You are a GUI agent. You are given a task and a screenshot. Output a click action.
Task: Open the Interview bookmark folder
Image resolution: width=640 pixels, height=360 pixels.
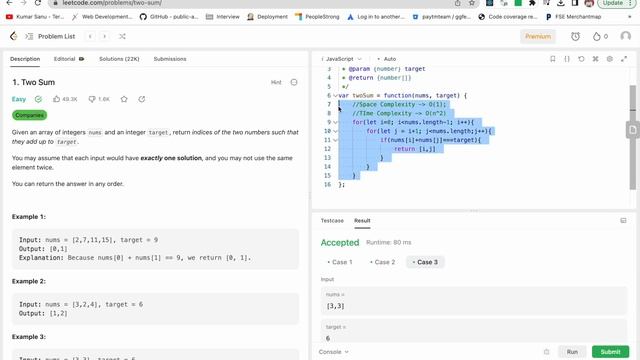222,17
